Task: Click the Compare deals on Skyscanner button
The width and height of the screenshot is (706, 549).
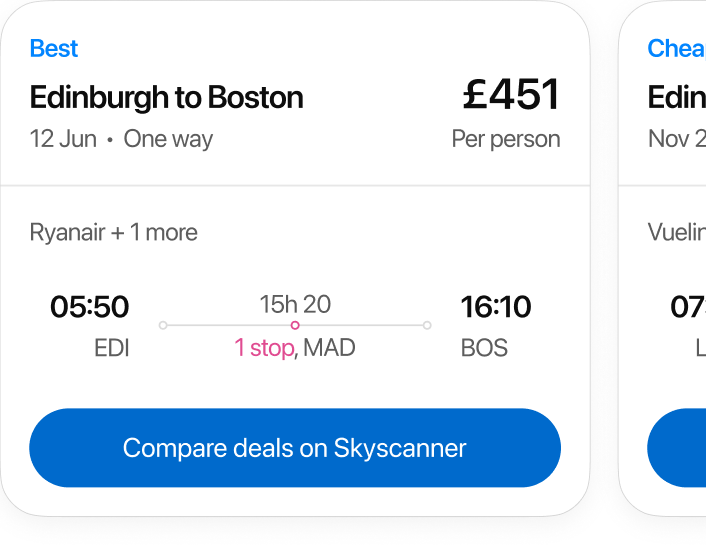Action: pos(295,447)
